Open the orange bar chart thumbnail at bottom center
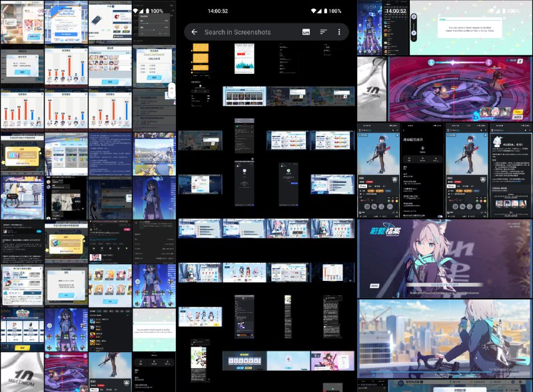The width and height of the screenshot is (533, 392). point(333,273)
